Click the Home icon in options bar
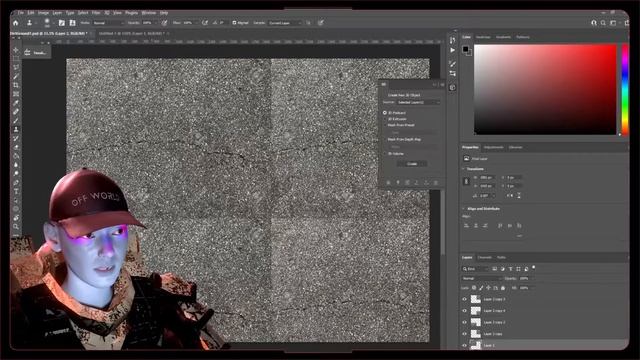The image size is (640, 360). [x=16, y=23]
